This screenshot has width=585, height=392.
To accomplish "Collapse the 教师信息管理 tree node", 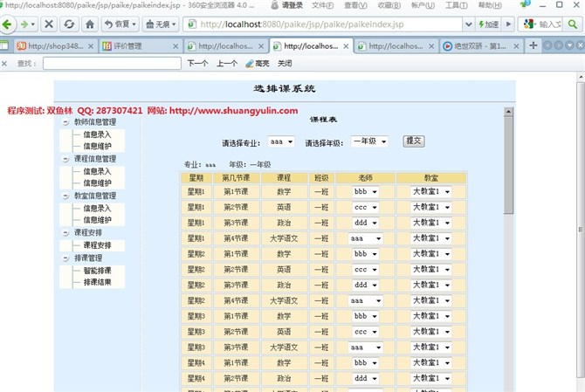I will pos(65,122).
